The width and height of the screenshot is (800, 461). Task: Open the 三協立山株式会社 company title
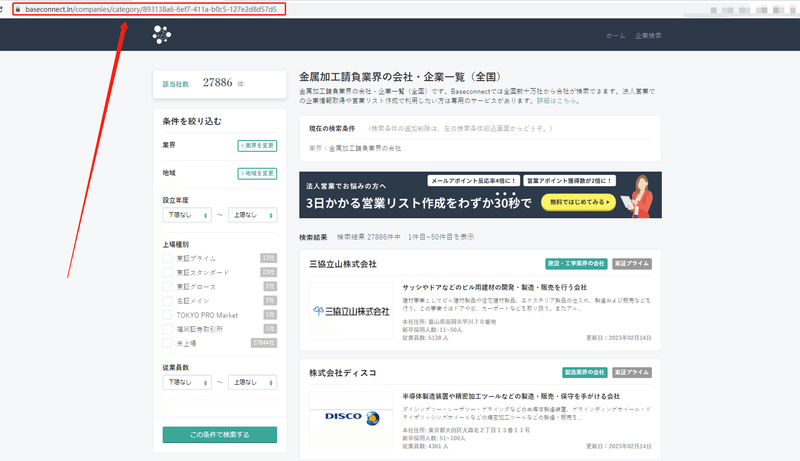tap(343, 264)
